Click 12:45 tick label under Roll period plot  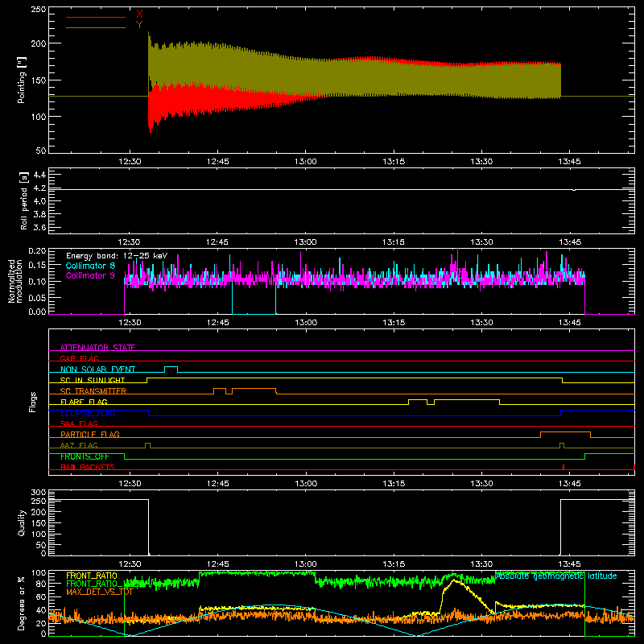[217, 242]
